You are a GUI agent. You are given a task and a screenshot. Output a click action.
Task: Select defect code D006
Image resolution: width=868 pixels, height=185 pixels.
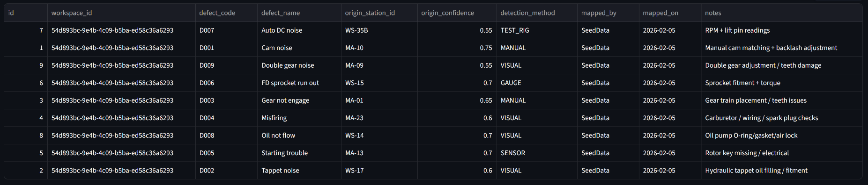tap(226, 83)
